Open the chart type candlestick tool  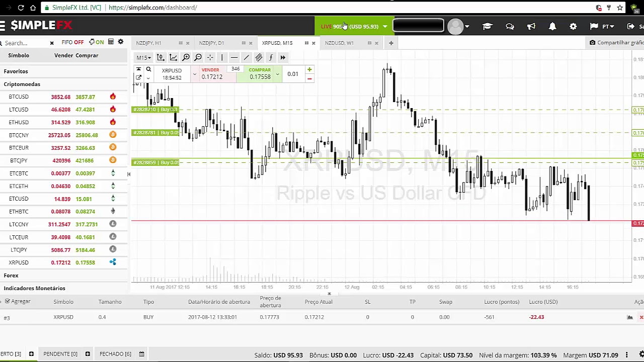click(160, 57)
